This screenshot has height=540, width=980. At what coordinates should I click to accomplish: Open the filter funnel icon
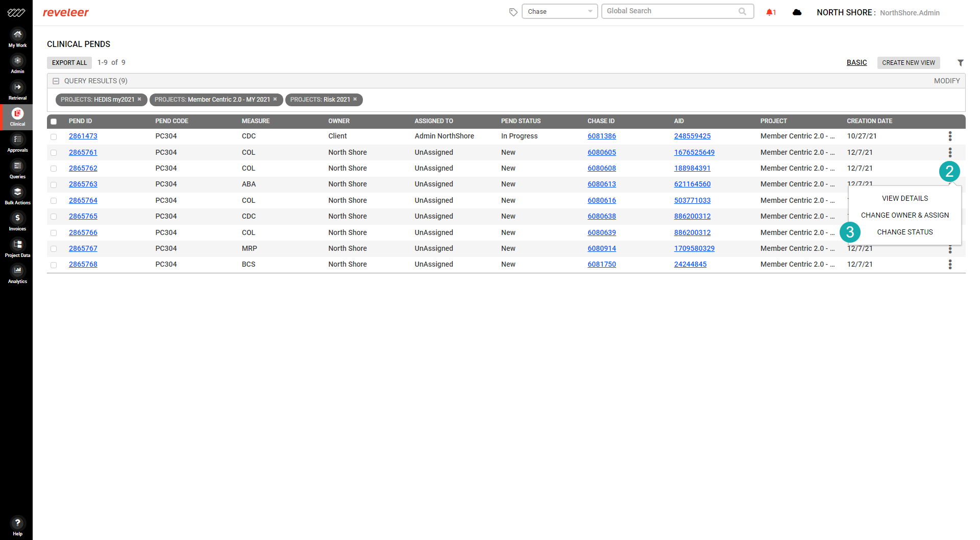(960, 63)
